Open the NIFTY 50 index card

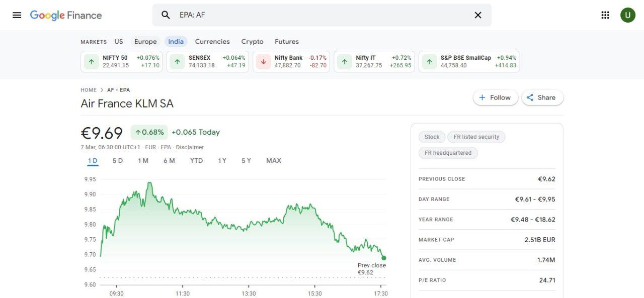122,62
